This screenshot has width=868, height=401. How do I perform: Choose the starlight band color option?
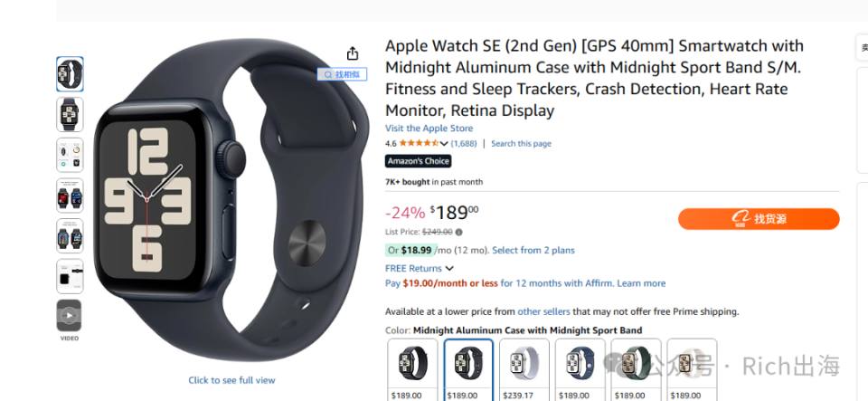(x=692, y=369)
